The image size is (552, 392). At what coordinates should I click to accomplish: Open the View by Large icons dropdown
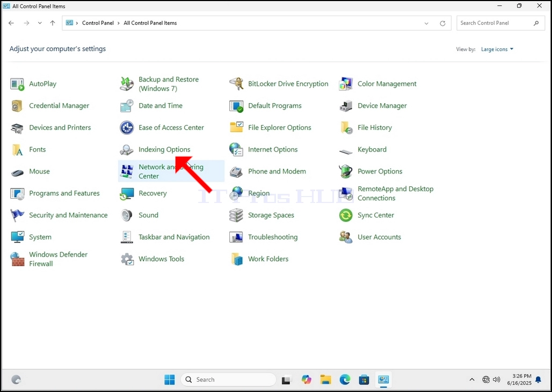(x=497, y=49)
